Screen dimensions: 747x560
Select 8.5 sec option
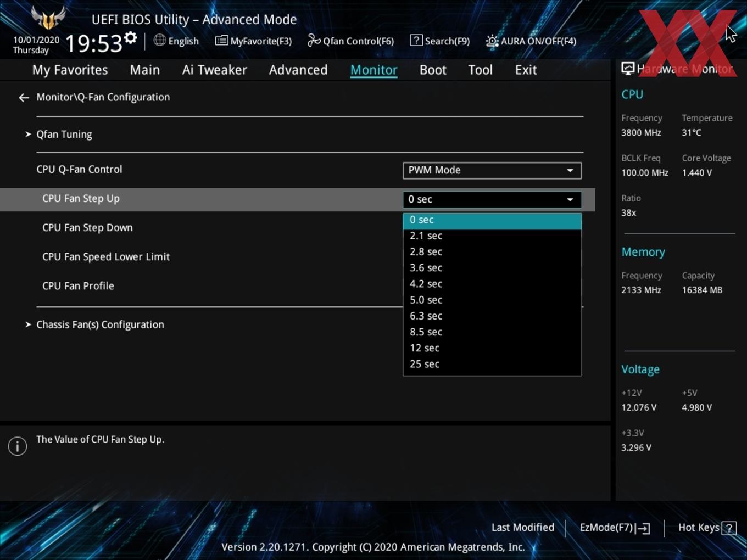pyautogui.click(x=492, y=332)
